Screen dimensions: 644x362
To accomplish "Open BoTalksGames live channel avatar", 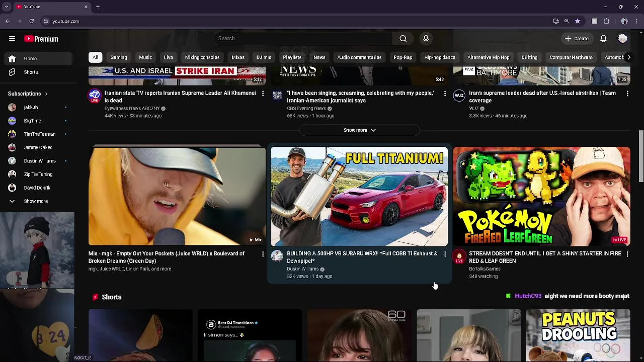I will click(459, 256).
